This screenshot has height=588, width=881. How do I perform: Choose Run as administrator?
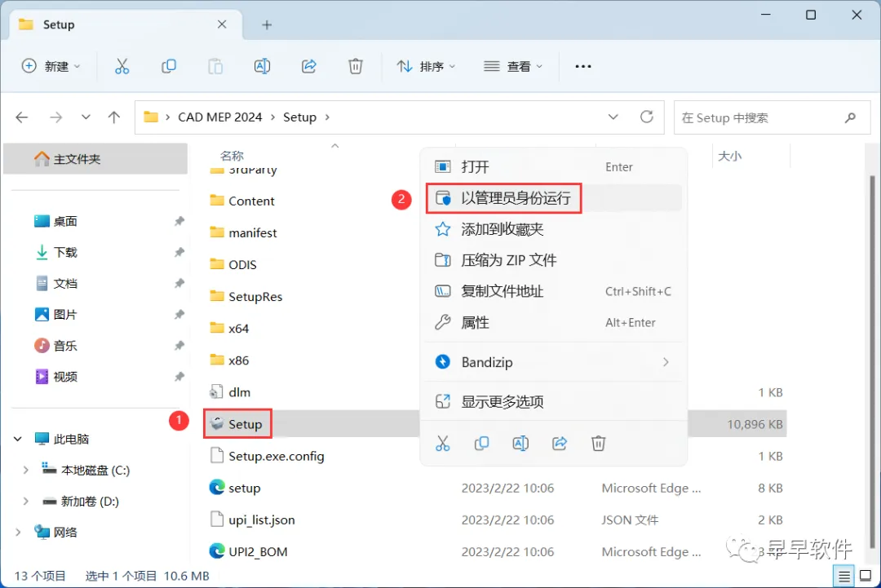pos(553,198)
